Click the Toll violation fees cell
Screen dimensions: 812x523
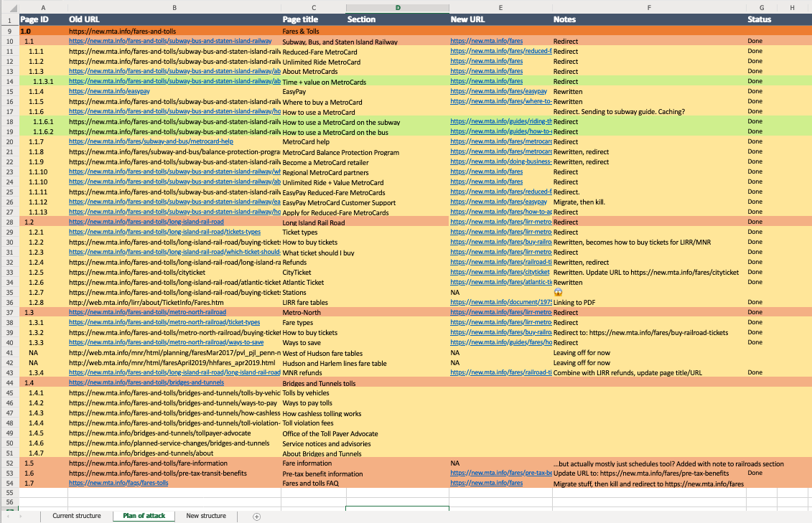coord(314,423)
